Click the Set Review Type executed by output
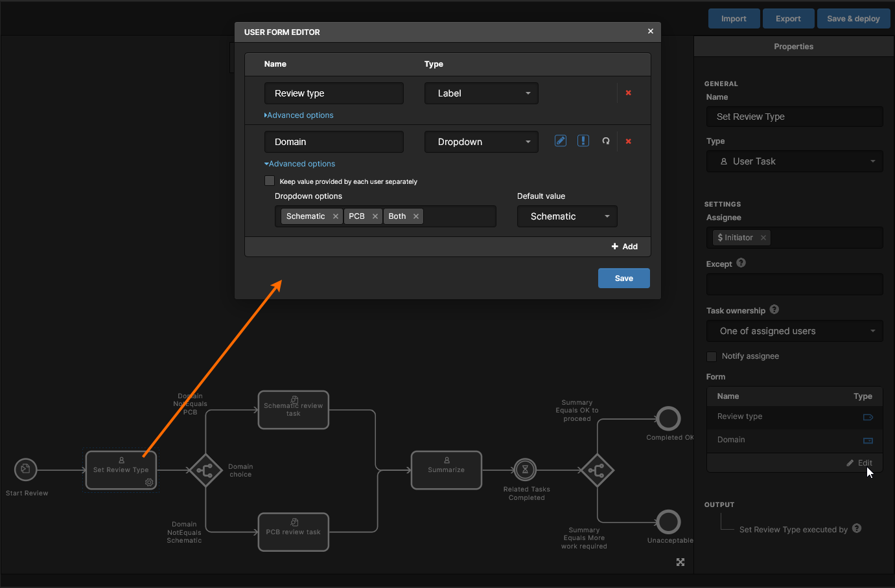Screen dimensions: 895x588 click(x=793, y=530)
